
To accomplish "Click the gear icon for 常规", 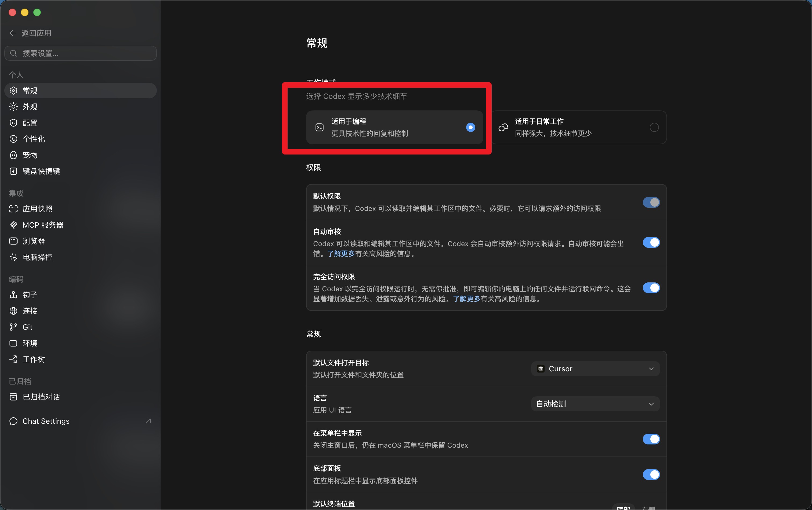I will pyautogui.click(x=13, y=91).
